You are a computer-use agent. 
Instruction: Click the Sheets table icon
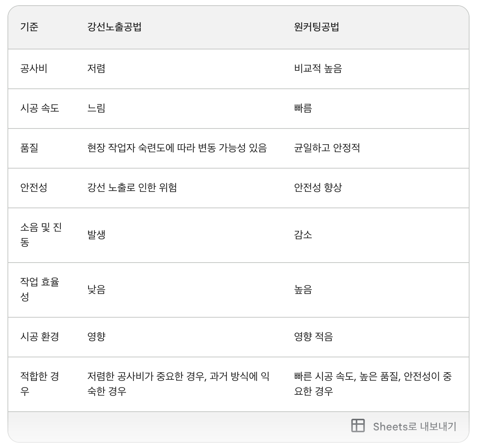(358, 426)
